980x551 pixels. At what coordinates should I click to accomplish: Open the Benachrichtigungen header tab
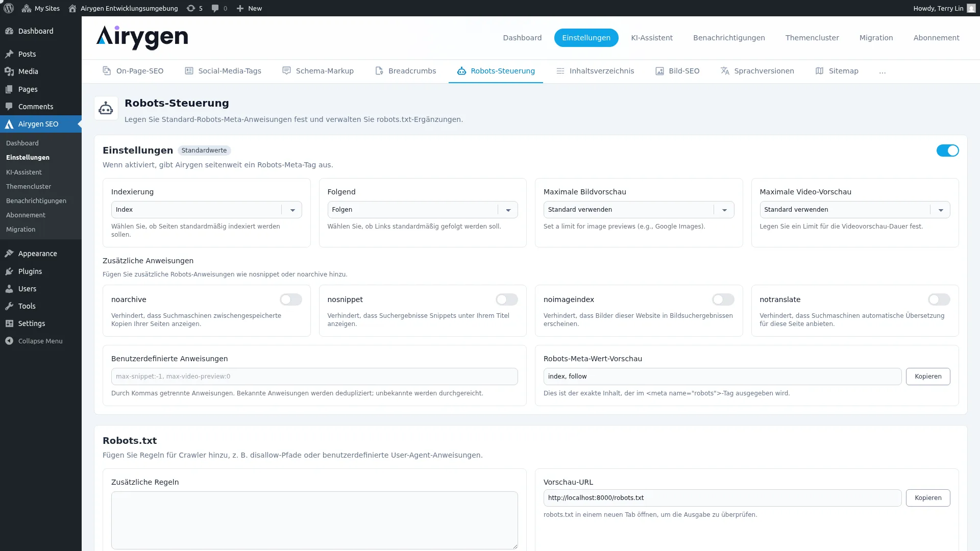tap(729, 38)
